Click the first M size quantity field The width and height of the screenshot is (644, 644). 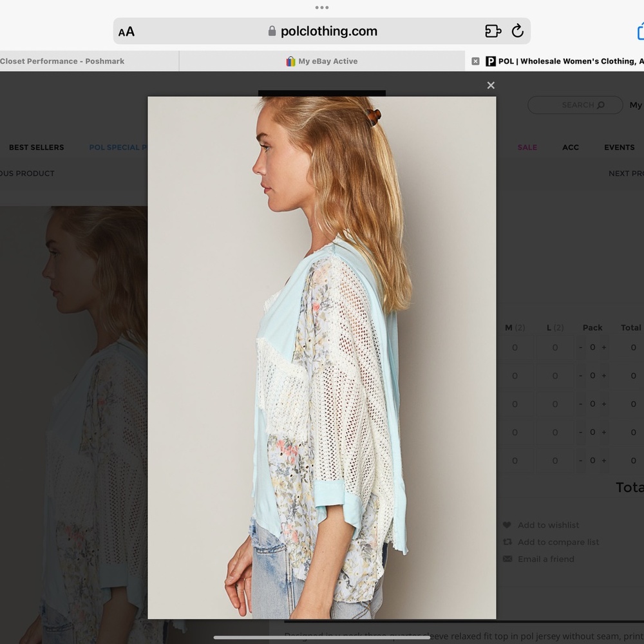(x=515, y=348)
